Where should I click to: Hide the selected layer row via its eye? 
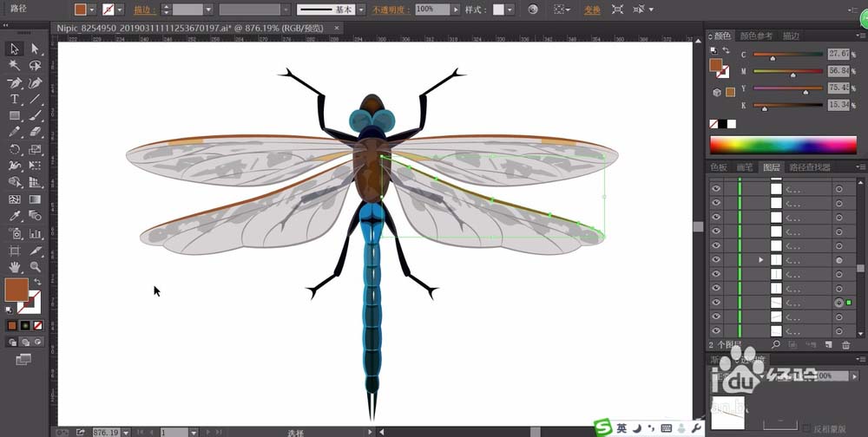coord(716,302)
